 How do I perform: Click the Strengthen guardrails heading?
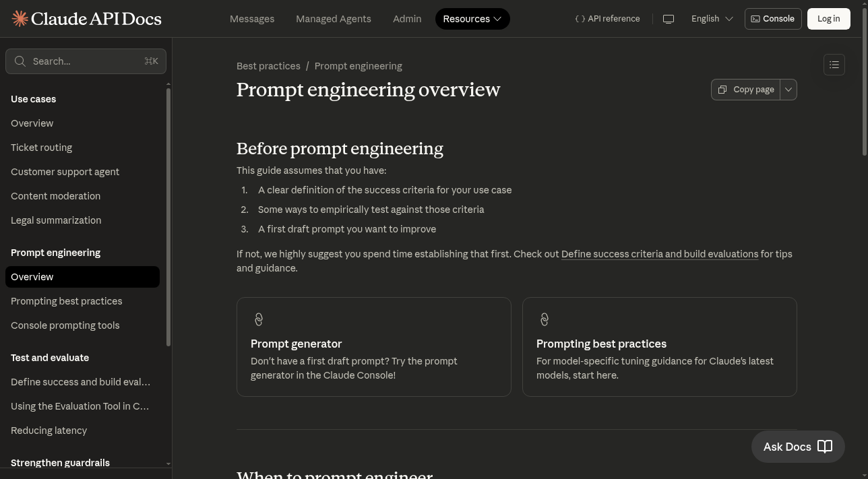60,463
